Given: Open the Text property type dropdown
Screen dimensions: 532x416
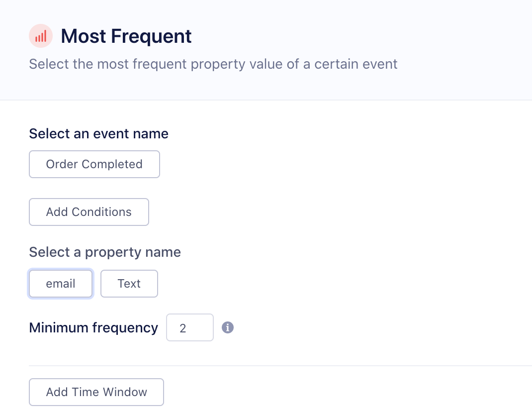Looking at the screenshot, I should pyautogui.click(x=129, y=284).
